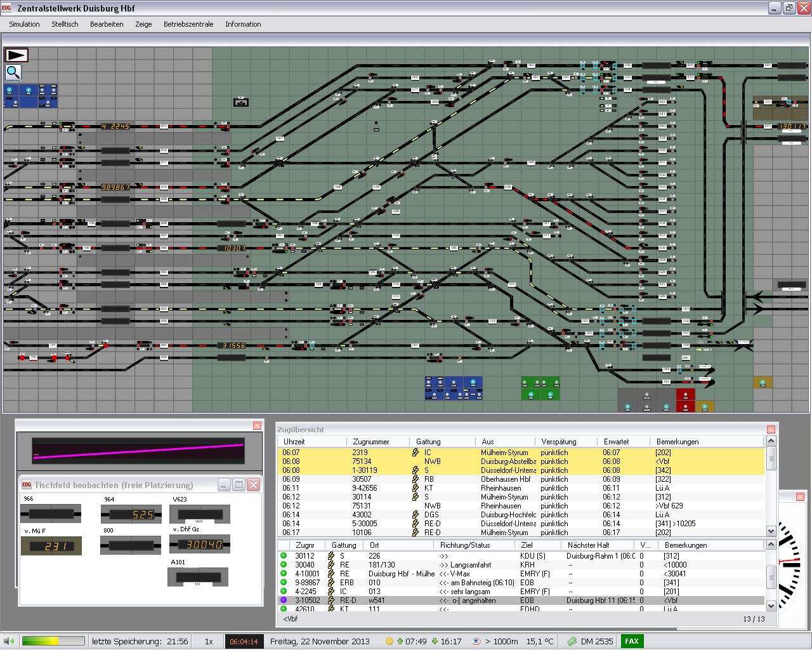Image resolution: width=812 pixels, height=650 pixels.
Task: Click the eye visibility icon showing 1000m
Action: (x=476, y=641)
